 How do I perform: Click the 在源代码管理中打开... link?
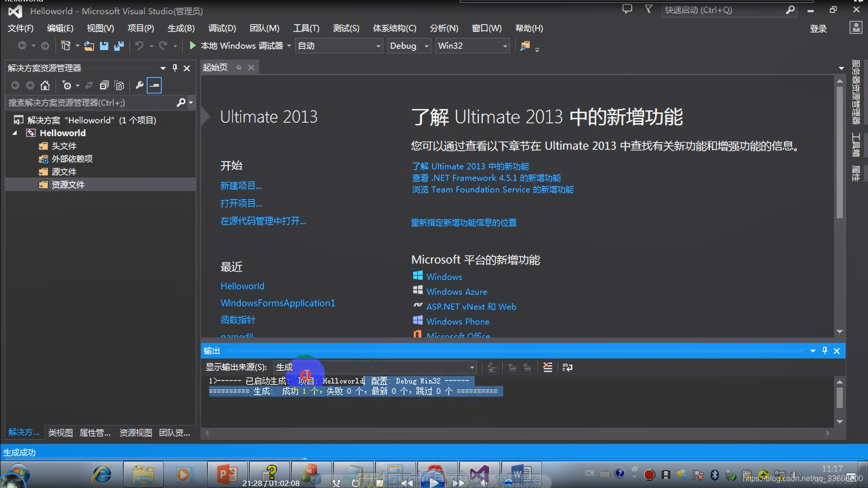pyautogui.click(x=263, y=221)
